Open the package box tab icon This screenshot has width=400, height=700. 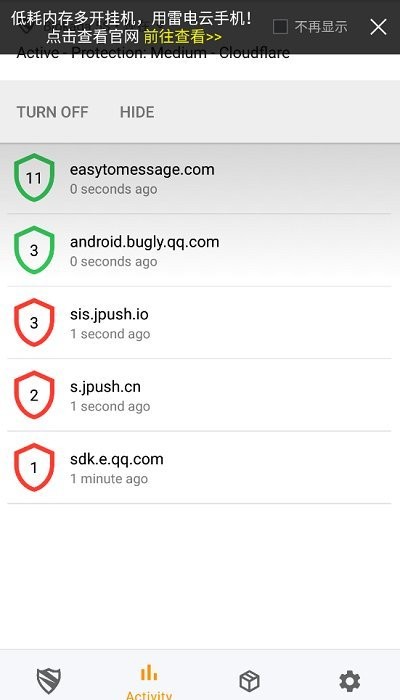click(250, 681)
